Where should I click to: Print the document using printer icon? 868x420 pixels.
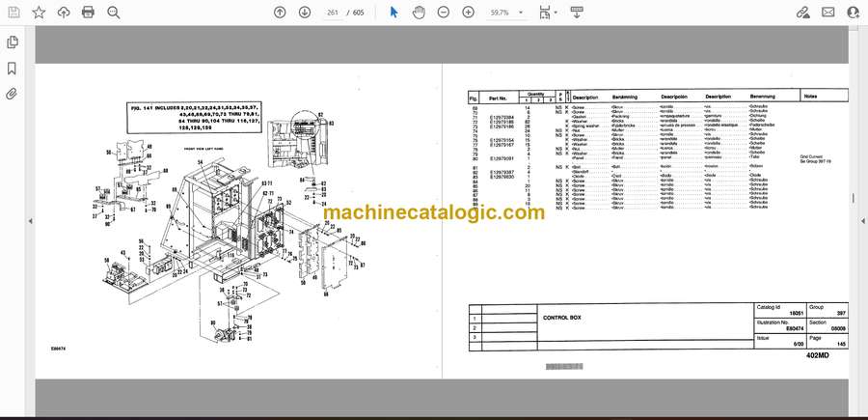[88, 13]
